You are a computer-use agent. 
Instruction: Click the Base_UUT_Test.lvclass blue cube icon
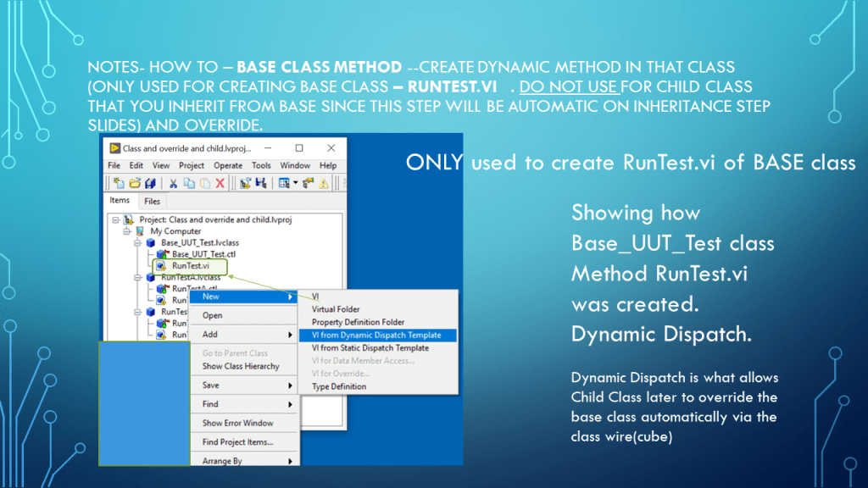tap(151, 243)
